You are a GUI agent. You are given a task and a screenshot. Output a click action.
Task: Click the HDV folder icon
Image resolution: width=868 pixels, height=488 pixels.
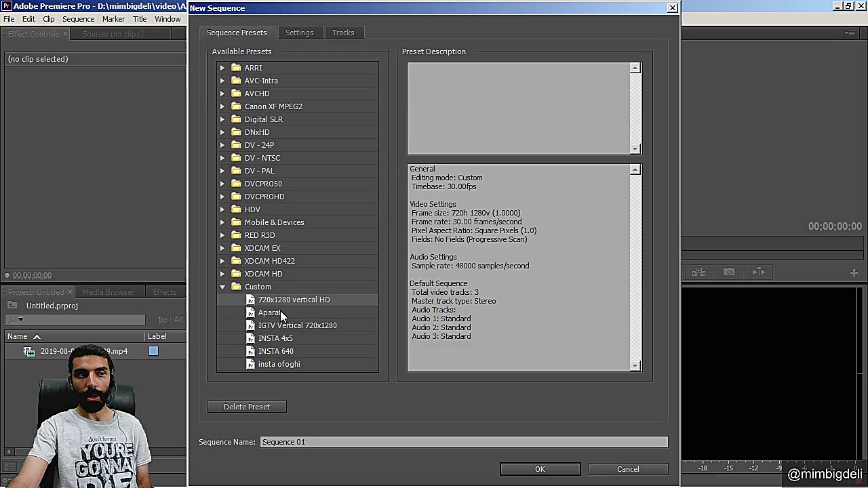(236, 209)
